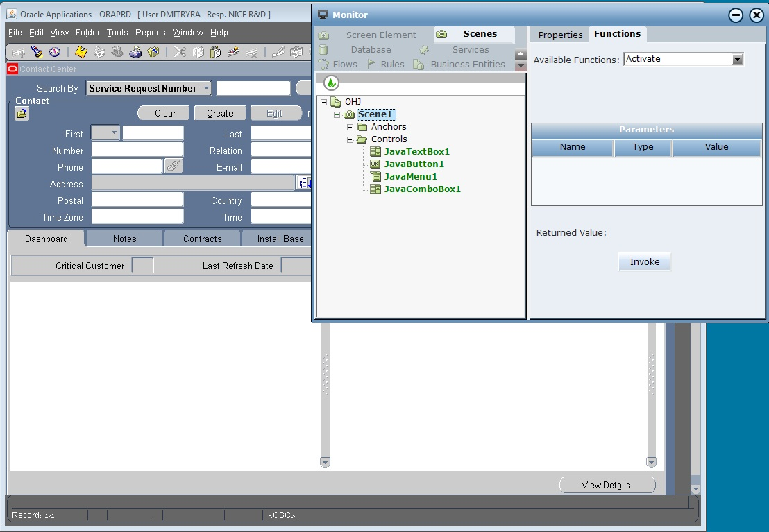Image resolution: width=769 pixels, height=532 pixels.
Task: Collapse the OHJ tree node
Action: (x=323, y=102)
